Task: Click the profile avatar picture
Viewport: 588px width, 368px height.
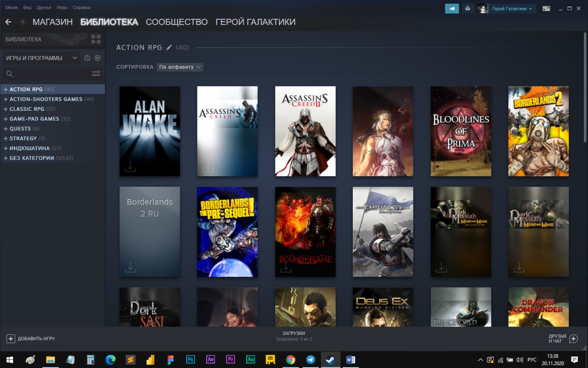Action: [482, 8]
